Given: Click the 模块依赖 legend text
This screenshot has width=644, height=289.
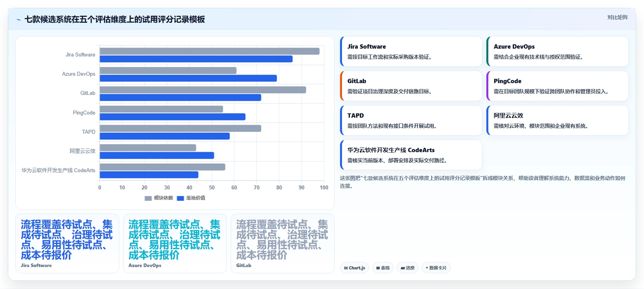Looking at the screenshot, I should pos(164,198).
